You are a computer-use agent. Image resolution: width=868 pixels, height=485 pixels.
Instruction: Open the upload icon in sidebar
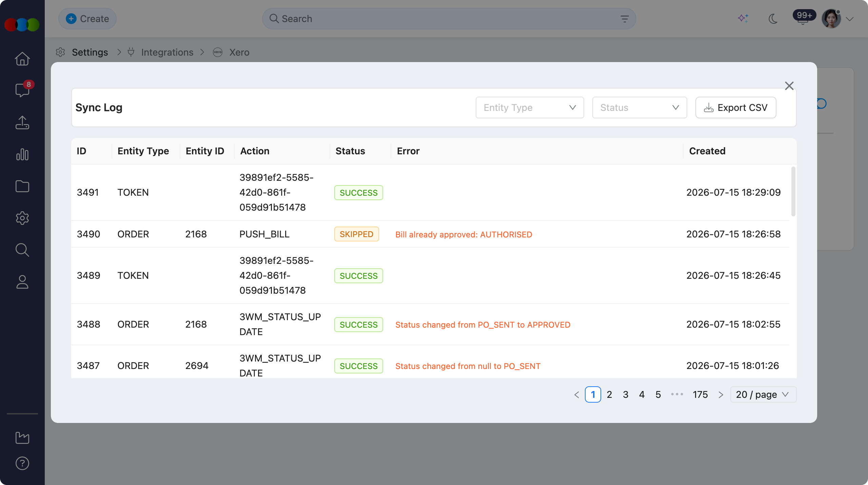[22, 122]
